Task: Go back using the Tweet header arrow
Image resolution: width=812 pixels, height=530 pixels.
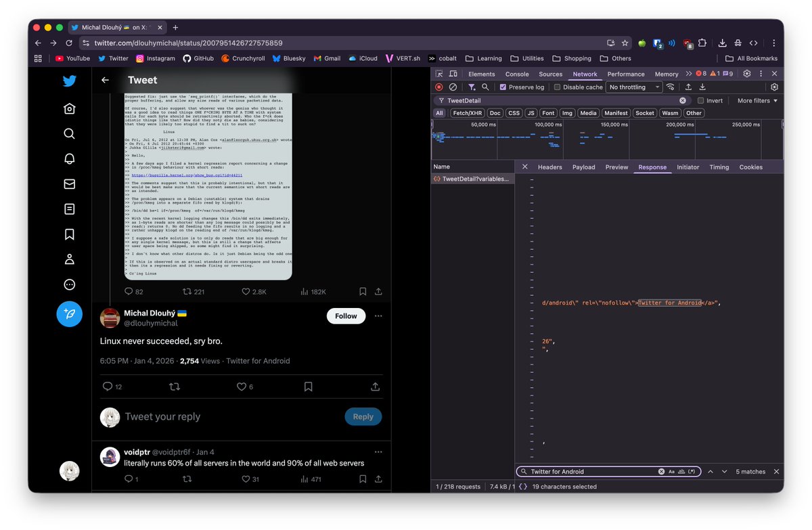Action: (105, 80)
